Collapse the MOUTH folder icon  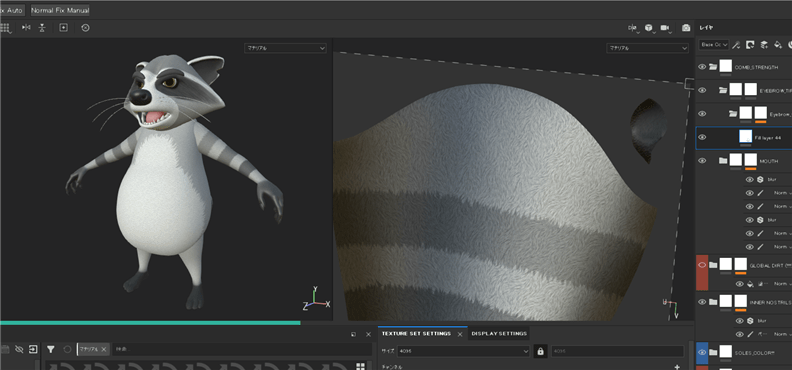pyautogui.click(x=723, y=161)
